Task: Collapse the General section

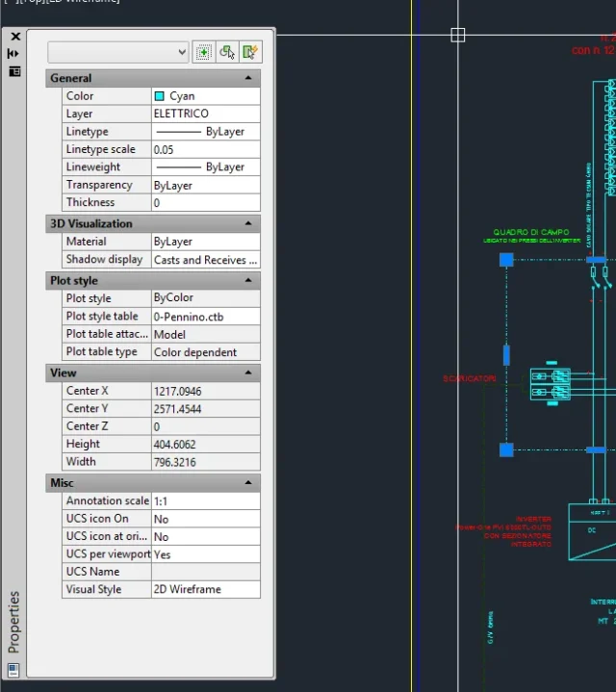Action: pyautogui.click(x=248, y=78)
